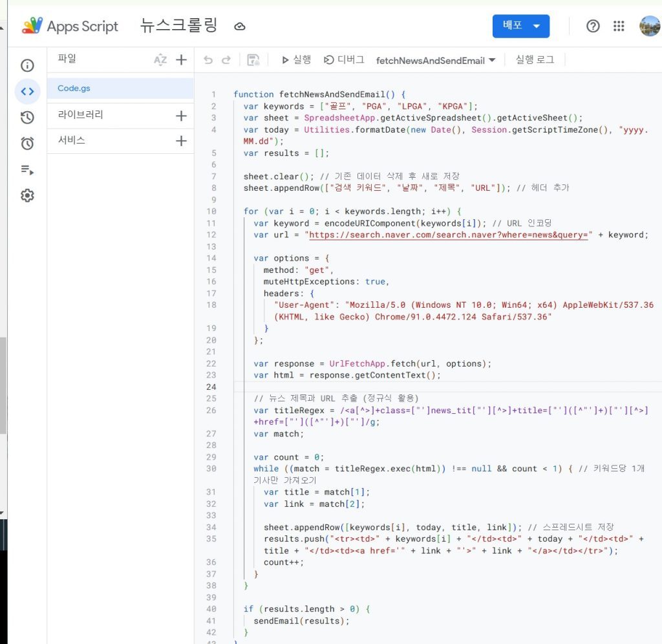
Task: Open the fetchNewsAndSendEmail function dropdown
Action: (x=435, y=60)
